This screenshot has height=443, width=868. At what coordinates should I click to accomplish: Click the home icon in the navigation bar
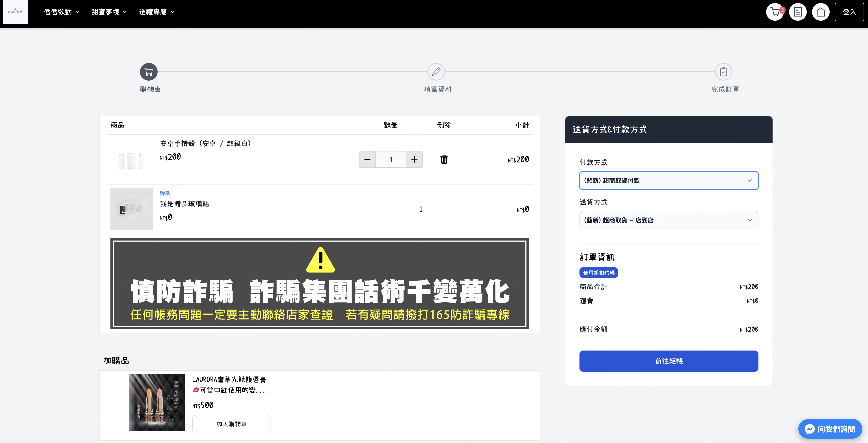click(x=821, y=12)
